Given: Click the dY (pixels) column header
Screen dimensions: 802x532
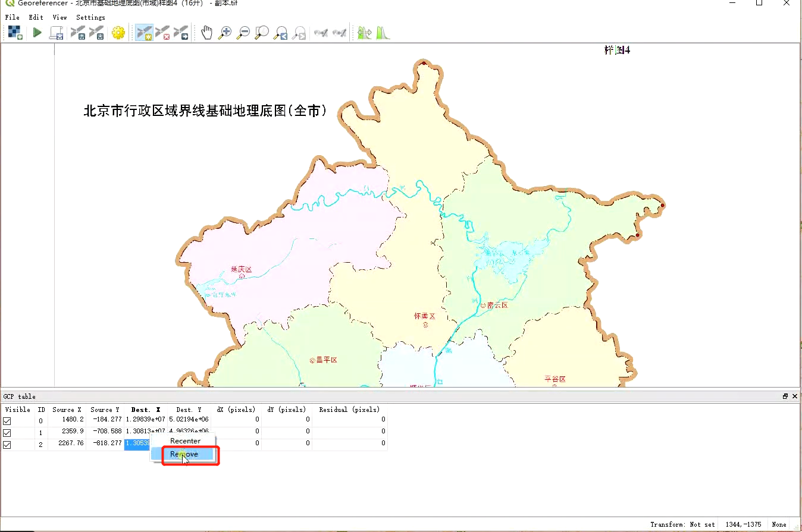Looking at the screenshot, I should click(287, 410).
